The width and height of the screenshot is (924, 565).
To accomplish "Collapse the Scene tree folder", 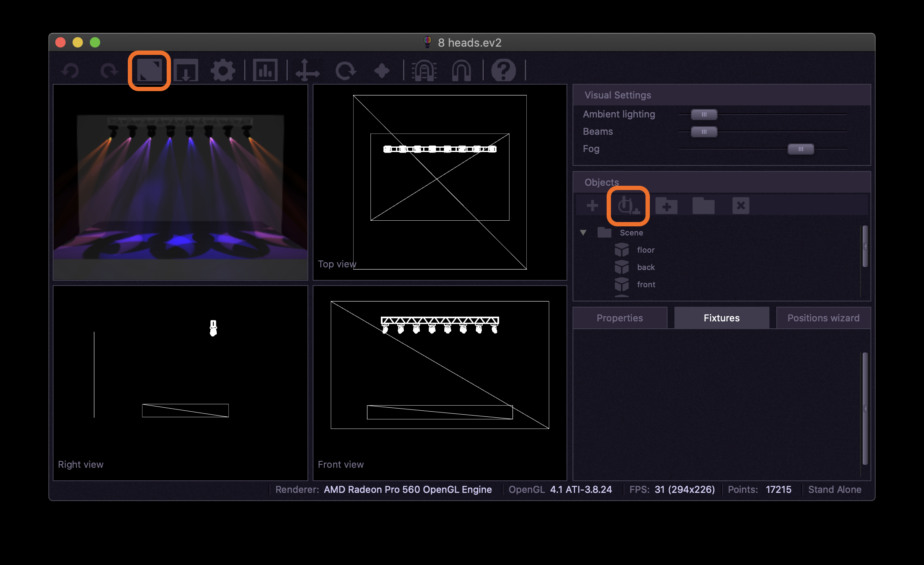I will tap(583, 233).
